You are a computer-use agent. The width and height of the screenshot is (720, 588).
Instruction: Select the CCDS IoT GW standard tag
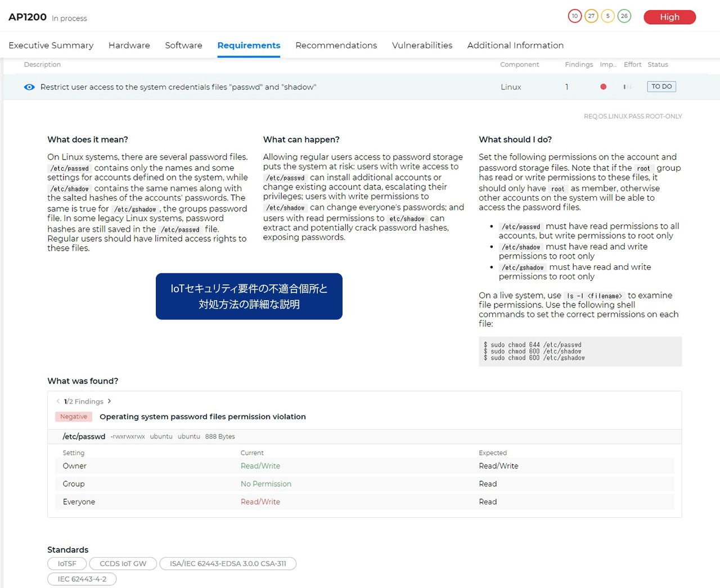tap(123, 563)
